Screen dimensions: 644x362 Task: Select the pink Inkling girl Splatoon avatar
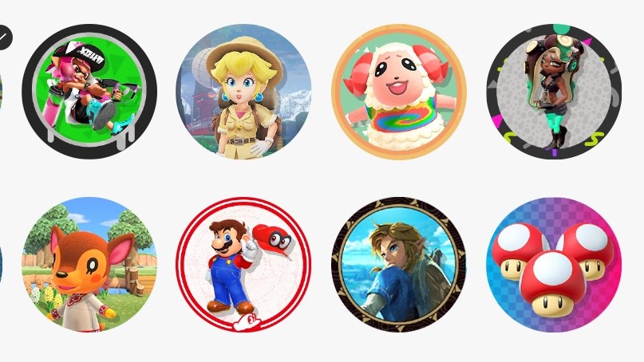[x=89, y=92]
